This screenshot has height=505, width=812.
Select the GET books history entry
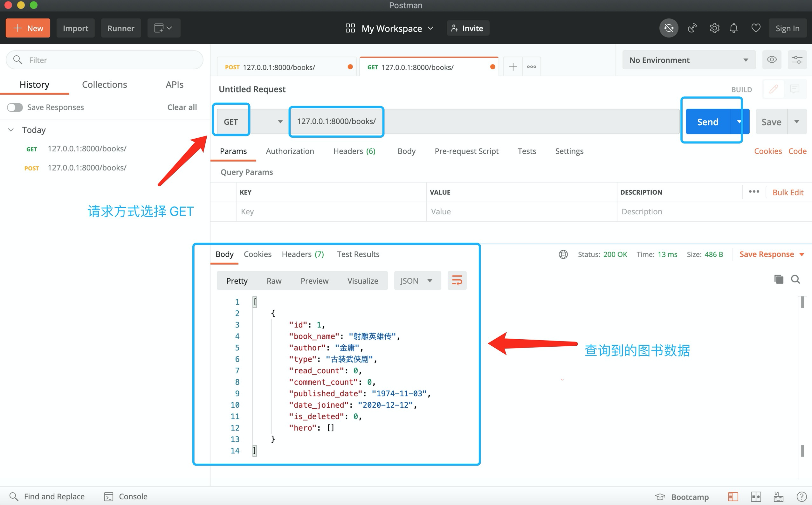76,149
